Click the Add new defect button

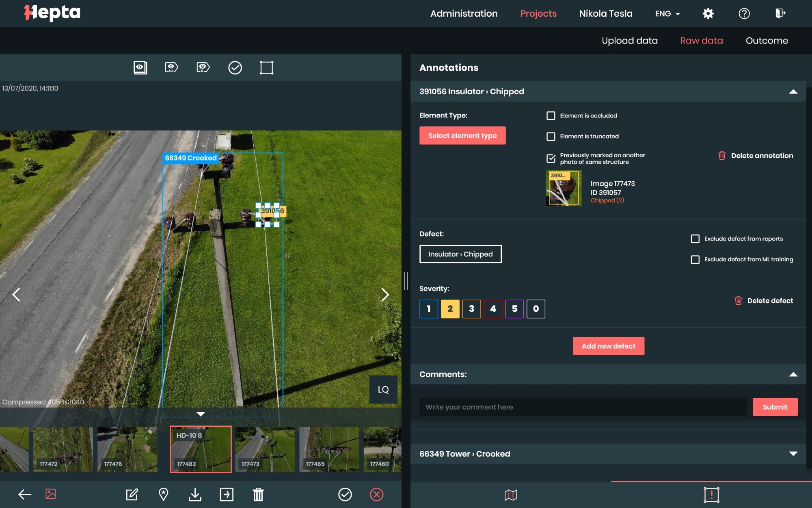pos(609,346)
